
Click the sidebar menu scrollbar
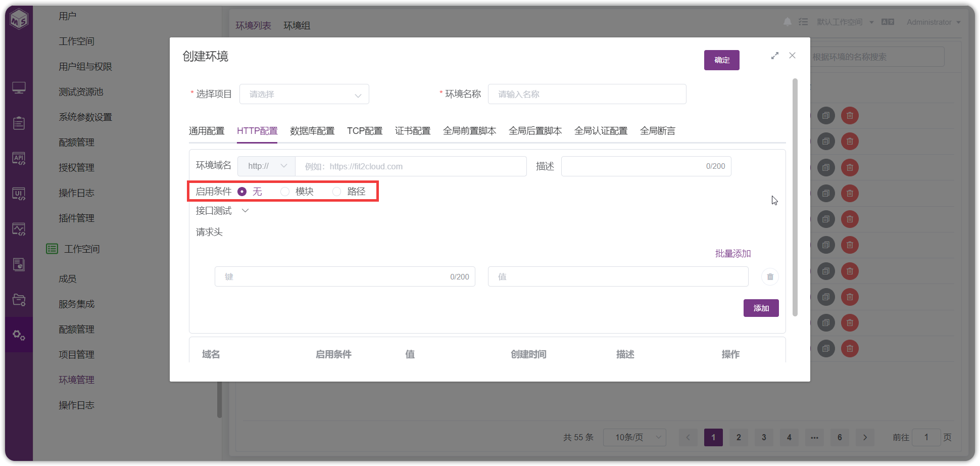tap(219, 399)
